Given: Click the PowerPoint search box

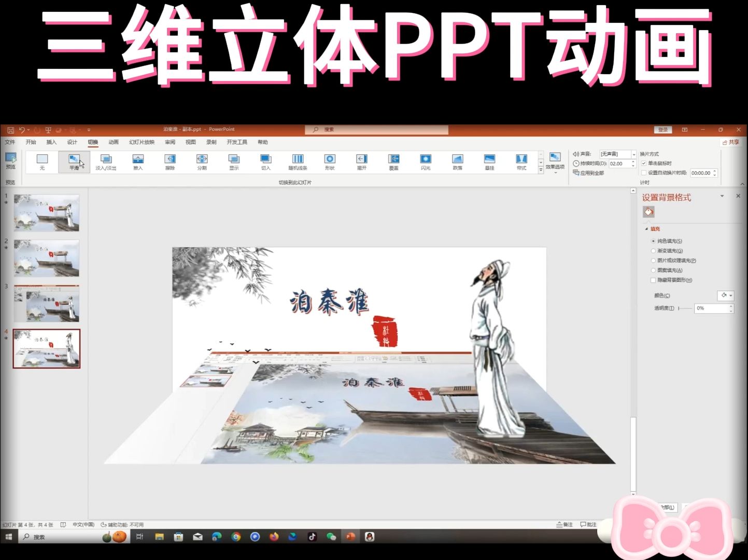Looking at the screenshot, I should coord(376,130).
